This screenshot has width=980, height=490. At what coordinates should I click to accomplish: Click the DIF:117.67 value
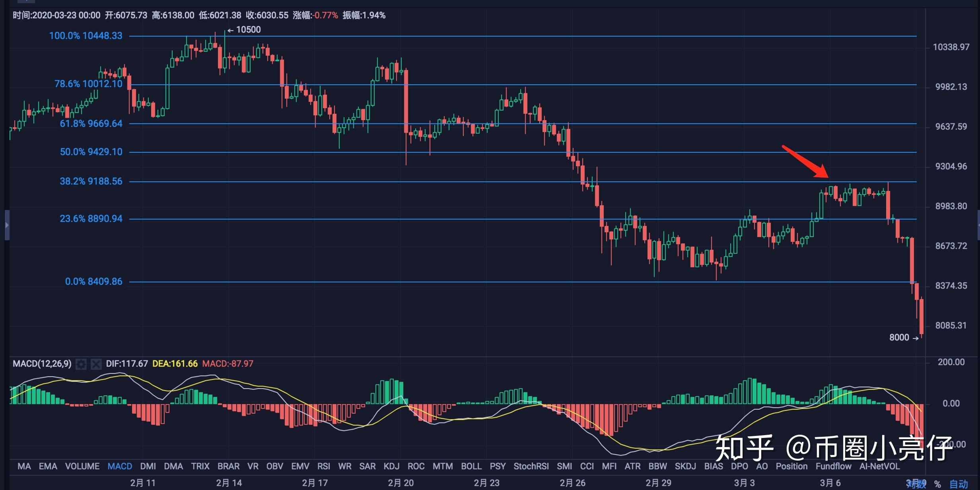127,364
